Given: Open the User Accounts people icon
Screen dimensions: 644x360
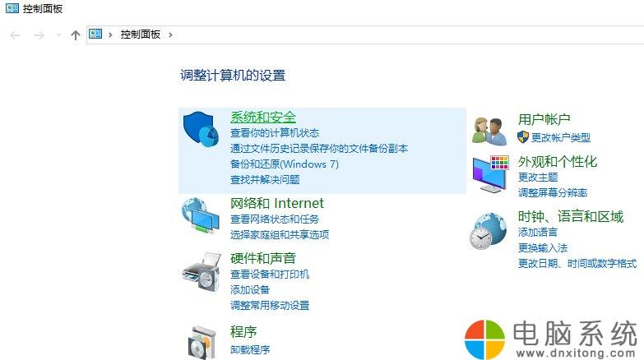Looking at the screenshot, I should (489, 131).
